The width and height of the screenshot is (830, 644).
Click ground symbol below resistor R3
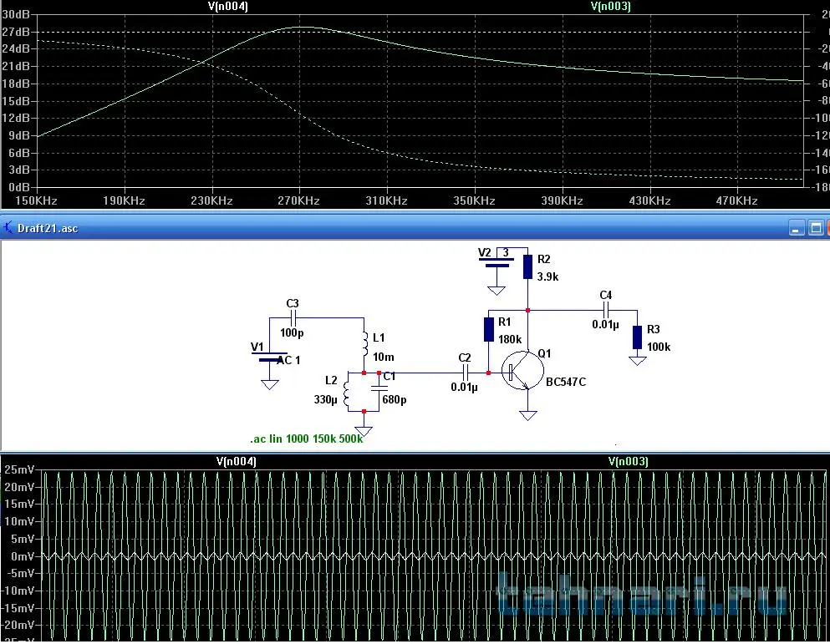pyautogui.click(x=637, y=361)
